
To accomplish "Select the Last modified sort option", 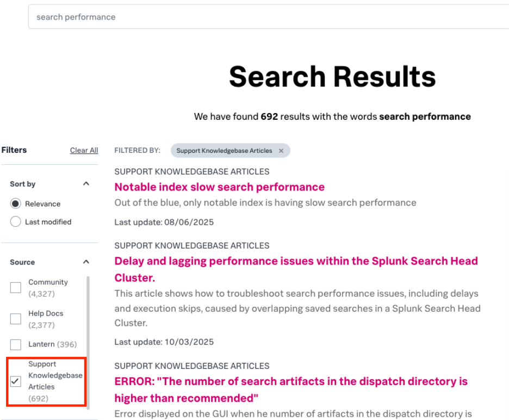I will (16, 222).
